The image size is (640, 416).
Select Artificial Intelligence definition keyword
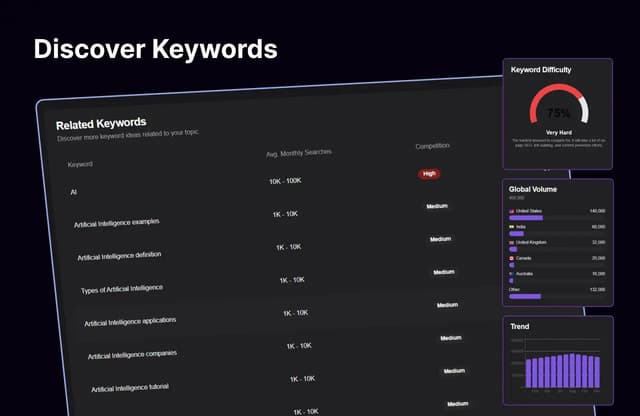[x=119, y=256]
